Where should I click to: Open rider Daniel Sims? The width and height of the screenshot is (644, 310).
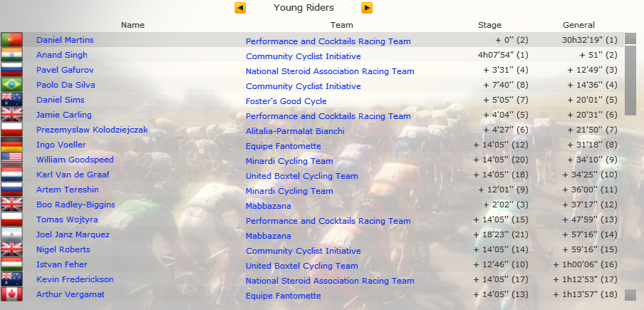(x=61, y=100)
